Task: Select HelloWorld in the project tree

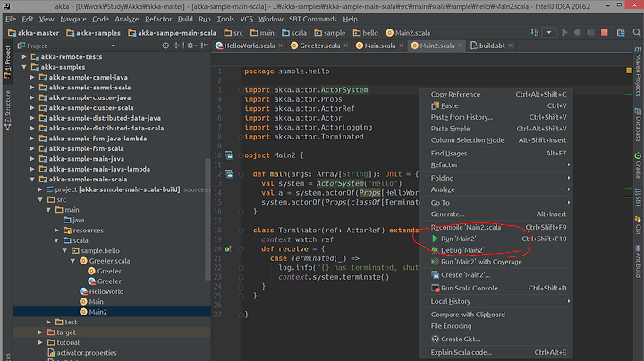Action: coord(106,291)
